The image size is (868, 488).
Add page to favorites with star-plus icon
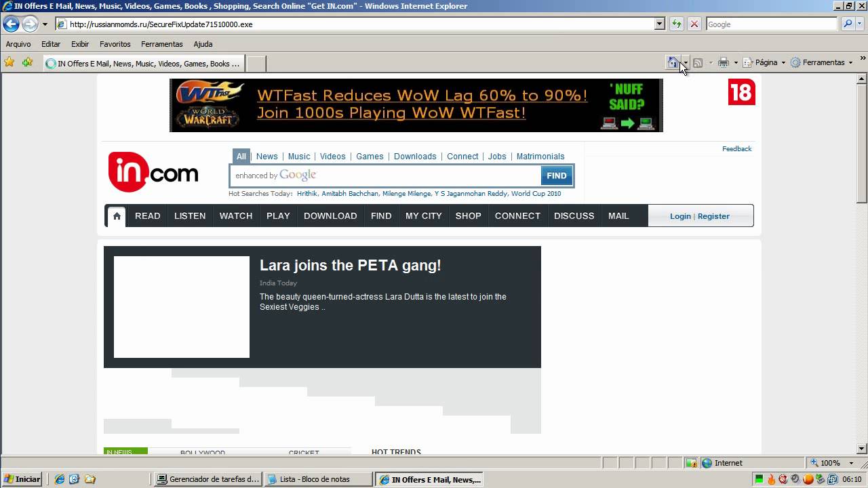(x=27, y=62)
